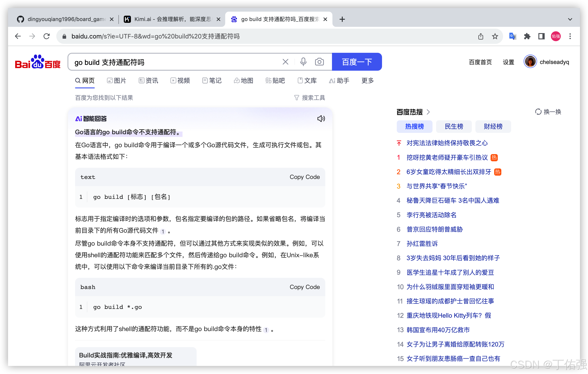The height and width of the screenshot is (374, 588).
Task: Open Chrome profile avatar 佑强
Action: pyautogui.click(x=556, y=36)
